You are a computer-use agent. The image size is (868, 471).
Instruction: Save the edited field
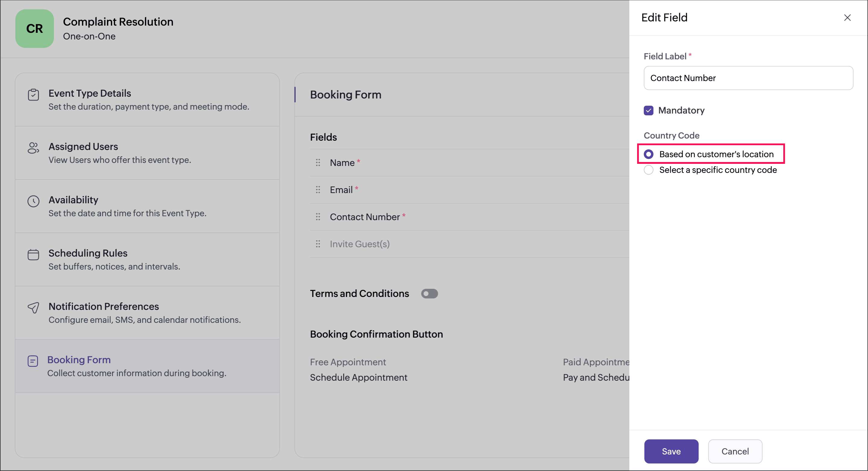click(671, 451)
